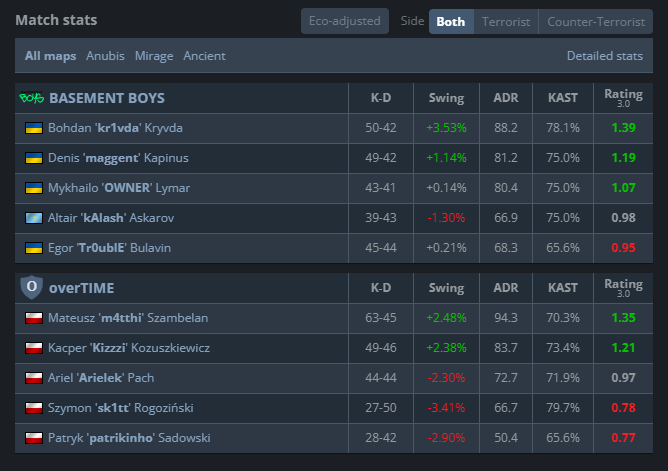This screenshot has width=668, height=471.
Task: Select the All maps tab
Action: pos(50,56)
